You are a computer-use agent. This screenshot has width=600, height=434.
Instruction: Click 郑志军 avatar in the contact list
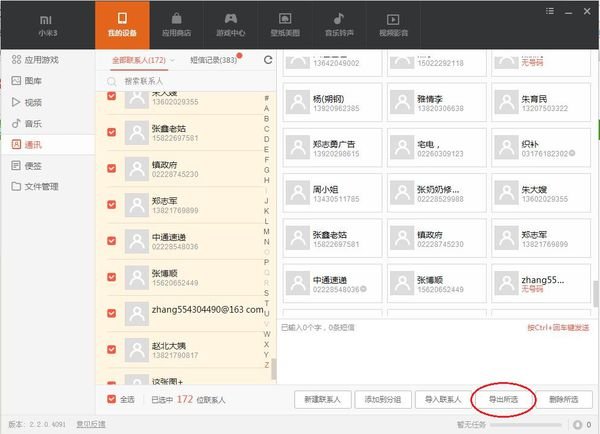tap(137, 205)
